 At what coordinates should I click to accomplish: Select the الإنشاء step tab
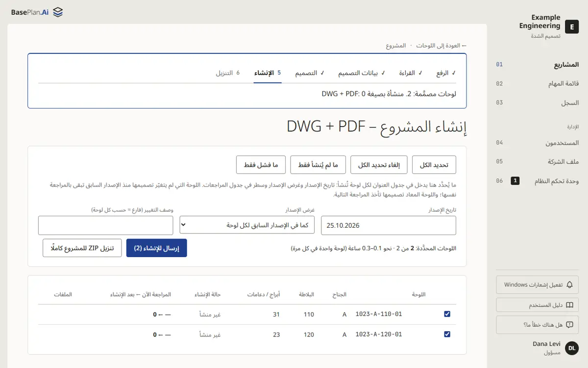268,73
